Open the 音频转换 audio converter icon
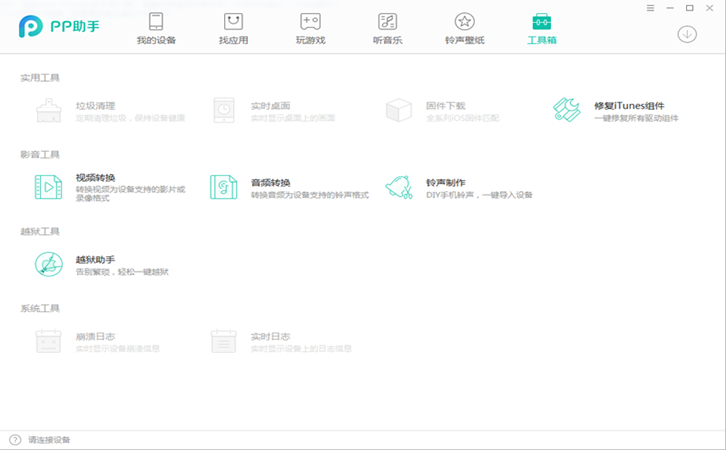This screenshot has width=726, height=450. [224, 187]
